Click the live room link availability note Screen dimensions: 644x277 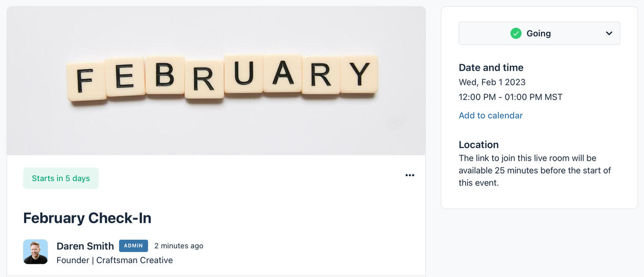[x=534, y=170]
